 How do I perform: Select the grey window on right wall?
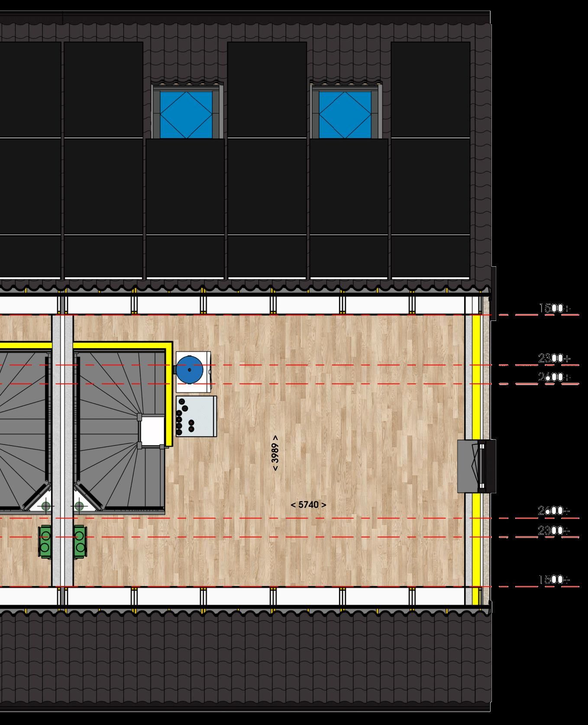click(476, 466)
